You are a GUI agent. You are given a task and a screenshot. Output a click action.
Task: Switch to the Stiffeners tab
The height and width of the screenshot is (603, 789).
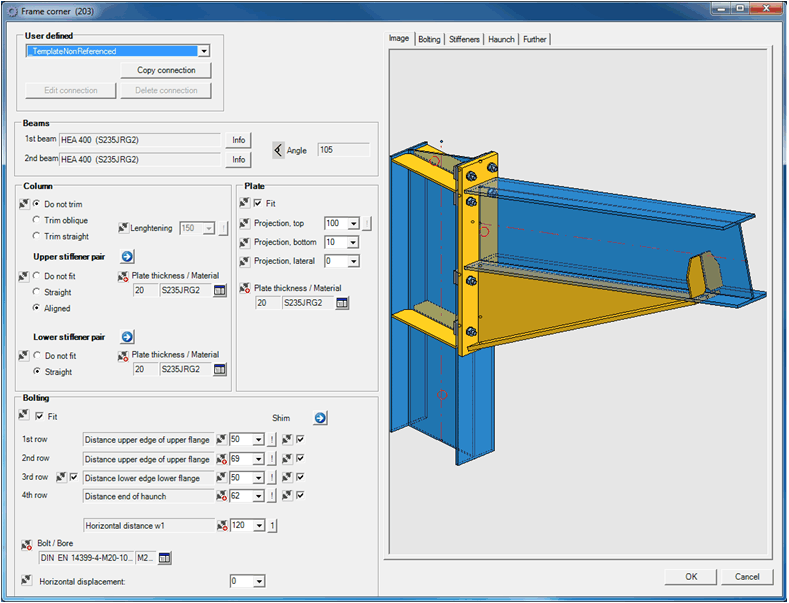[464, 39]
